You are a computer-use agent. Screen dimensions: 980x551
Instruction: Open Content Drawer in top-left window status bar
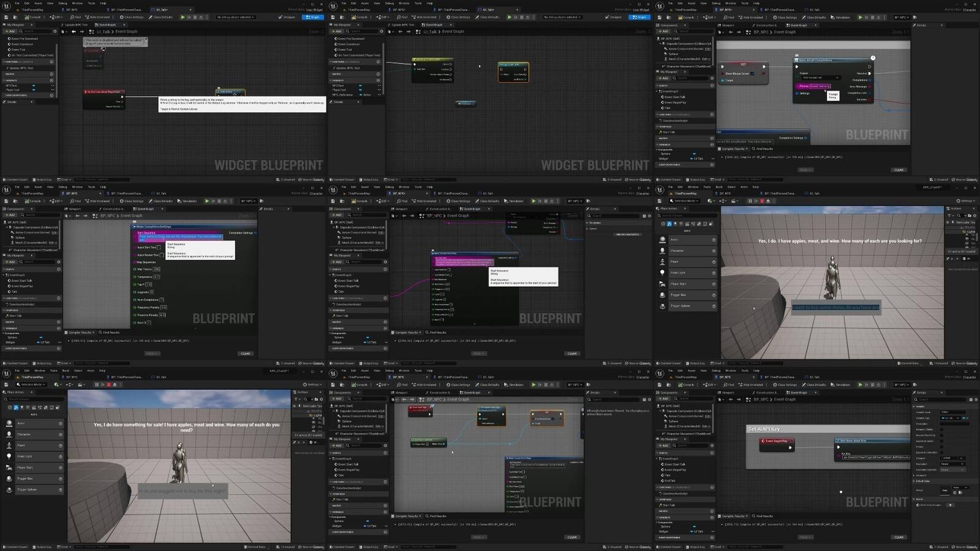[x=15, y=180]
